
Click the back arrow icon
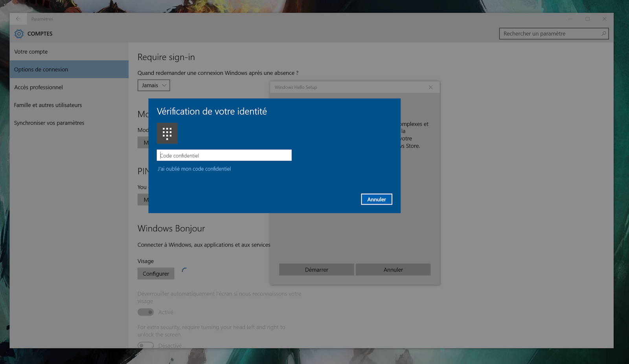[x=18, y=18]
